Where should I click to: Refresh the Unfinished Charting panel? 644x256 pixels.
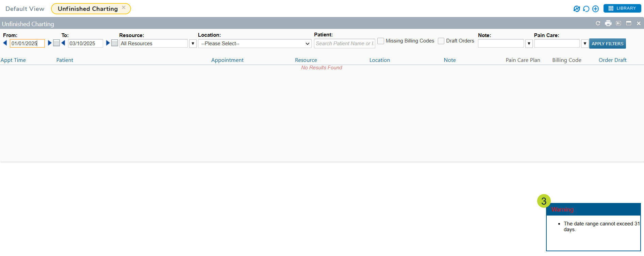(x=598, y=23)
